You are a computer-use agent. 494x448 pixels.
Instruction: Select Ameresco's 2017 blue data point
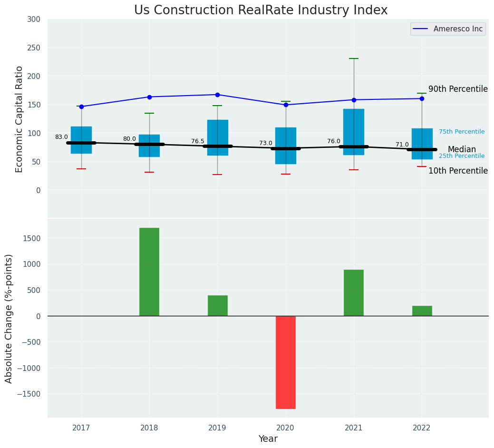coord(81,107)
